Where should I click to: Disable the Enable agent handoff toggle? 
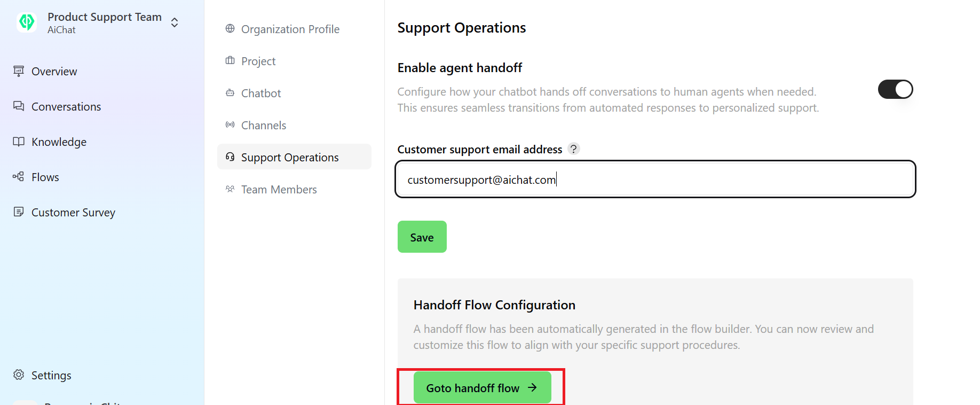coord(895,89)
